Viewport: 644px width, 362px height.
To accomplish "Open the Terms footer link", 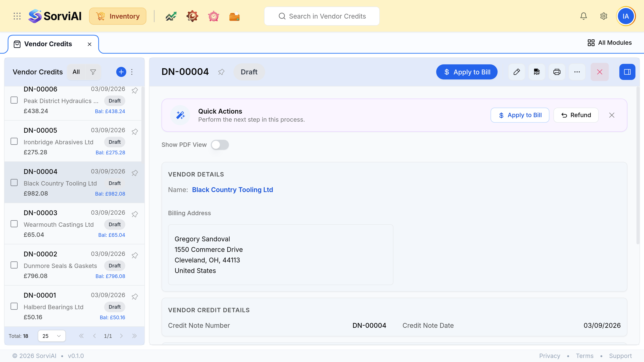I will pos(584,356).
